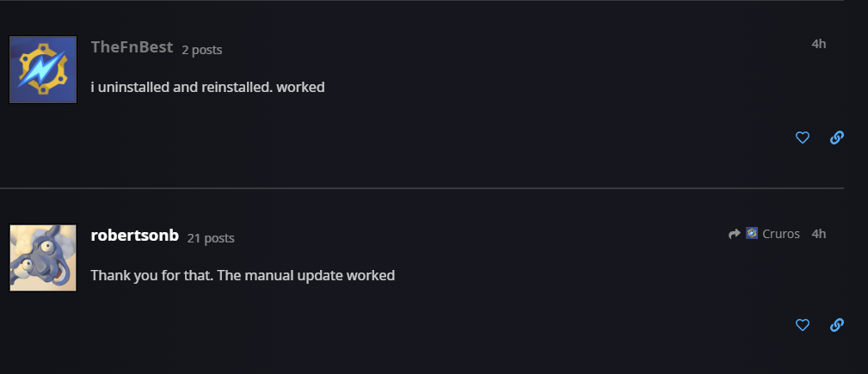Click the '2 posts' count next to TheFnBest

coord(202,50)
